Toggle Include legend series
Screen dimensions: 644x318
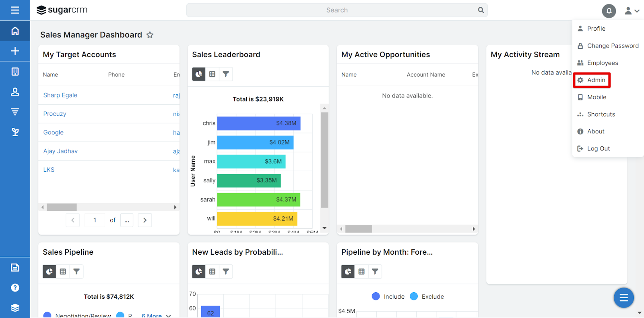click(388, 296)
